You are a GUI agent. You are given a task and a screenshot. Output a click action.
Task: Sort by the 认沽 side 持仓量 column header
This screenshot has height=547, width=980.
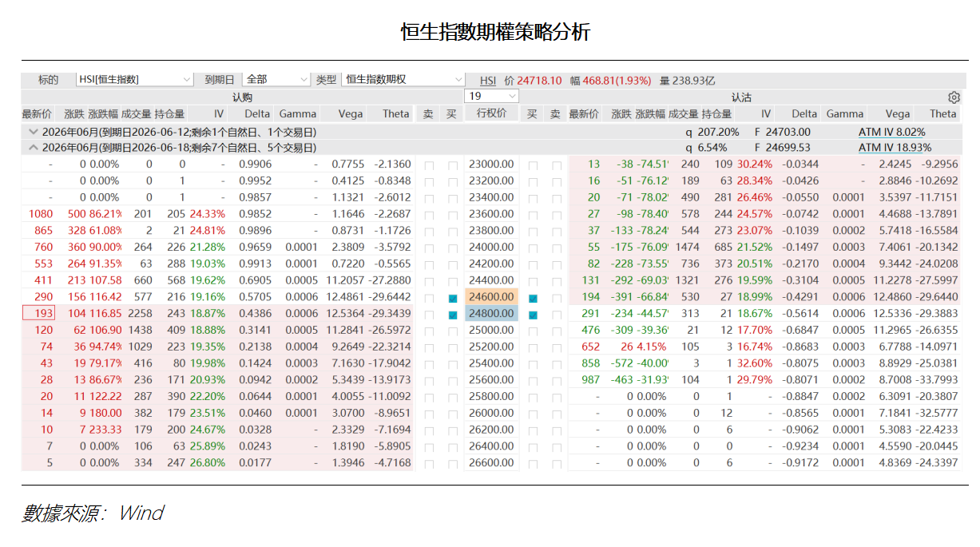point(716,114)
